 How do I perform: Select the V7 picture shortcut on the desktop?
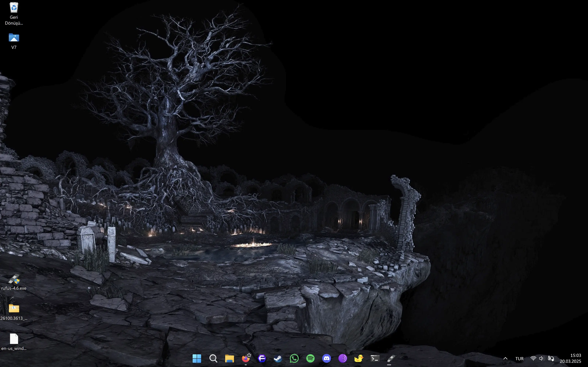14,41
